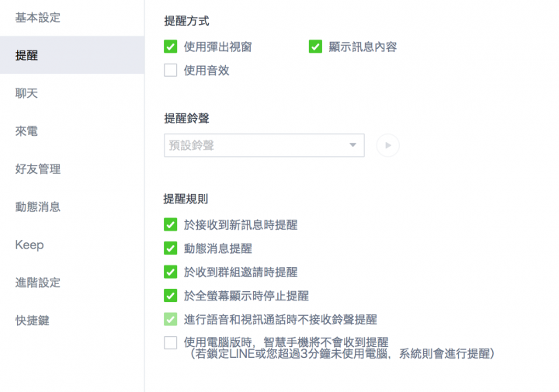Enable 使用電腦版時智慧手機將不會收到提醒 checkbox
The width and height of the screenshot is (559, 392).
170,343
